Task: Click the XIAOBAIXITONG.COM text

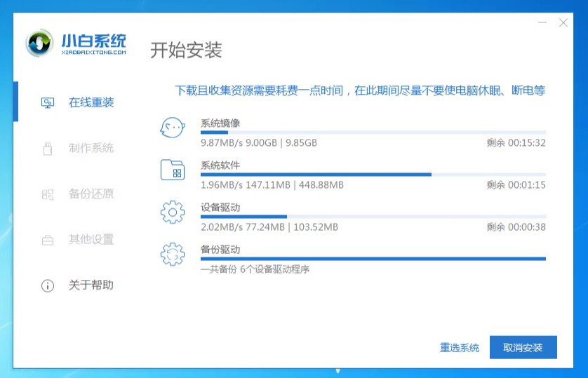Action: (94, 53)
